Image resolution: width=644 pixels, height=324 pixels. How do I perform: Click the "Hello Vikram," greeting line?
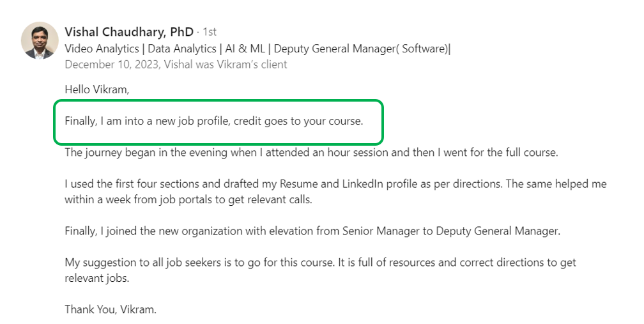coord(96,89)
